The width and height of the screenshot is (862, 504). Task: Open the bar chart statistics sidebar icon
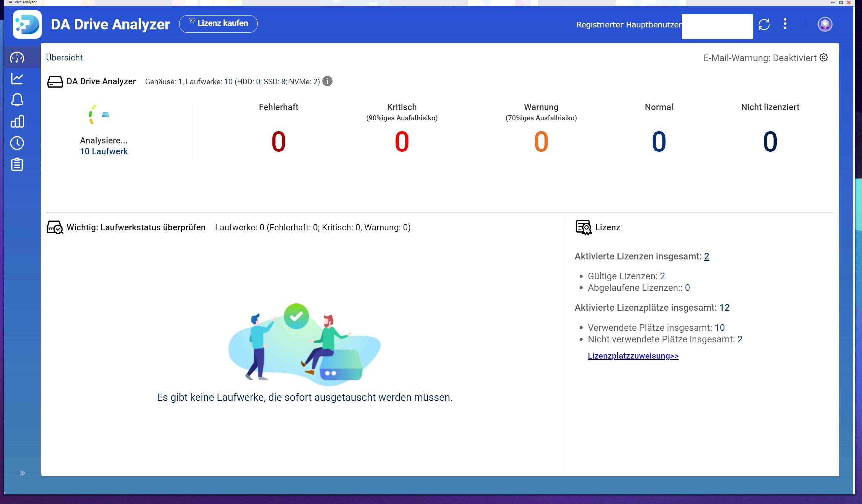click(x=17, y=121)
